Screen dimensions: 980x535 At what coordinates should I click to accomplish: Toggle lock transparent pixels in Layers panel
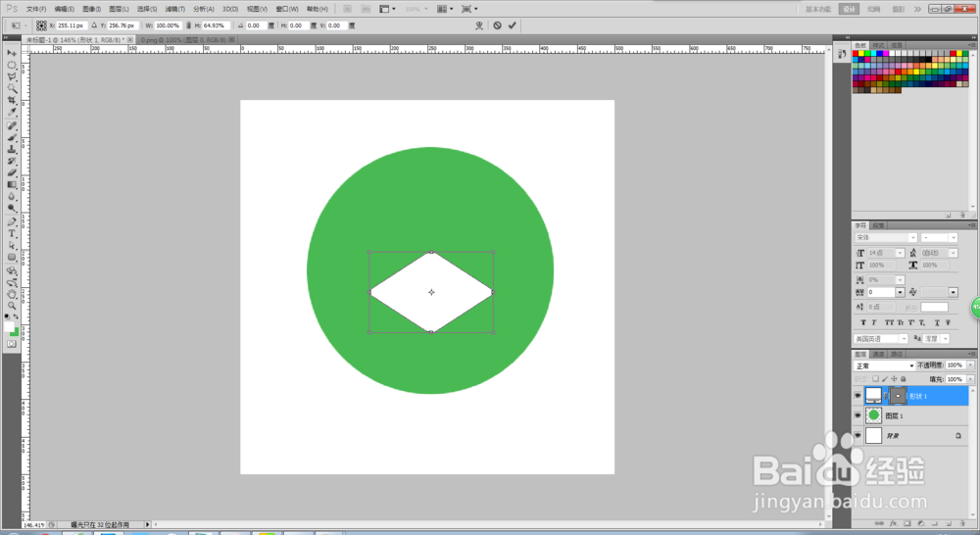[875, 379]
